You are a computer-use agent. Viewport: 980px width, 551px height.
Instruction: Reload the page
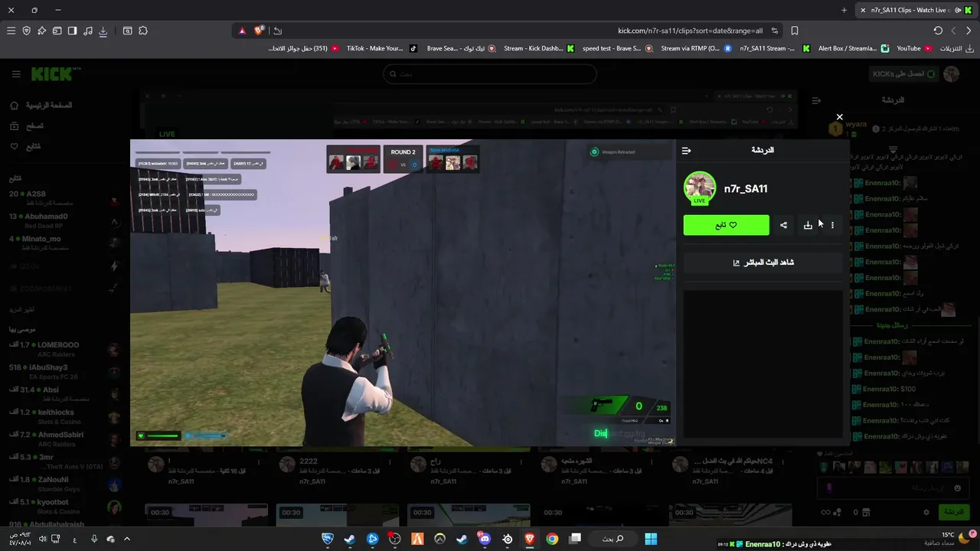point(938,31)
